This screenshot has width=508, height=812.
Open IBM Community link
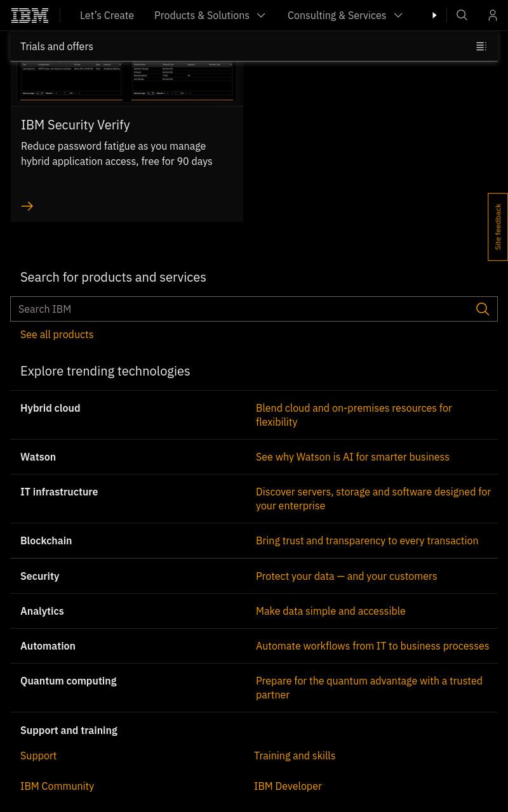[x=57, y=786]
